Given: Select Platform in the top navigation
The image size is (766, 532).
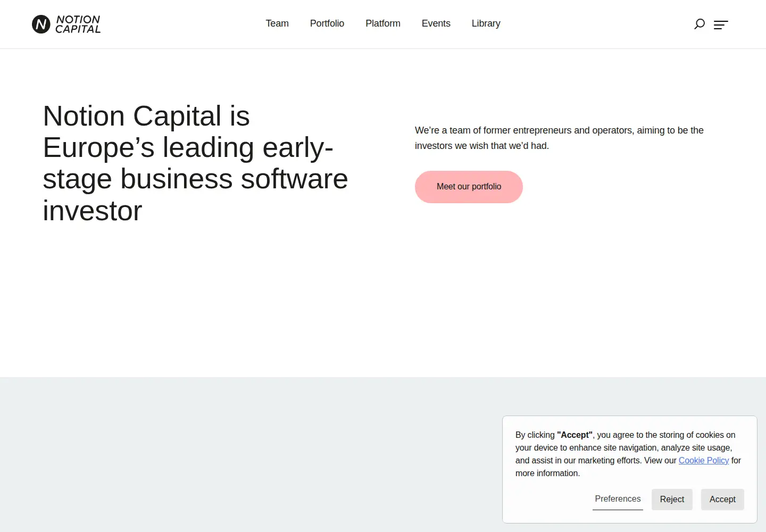Looking at the screenshot, I should [383, 23].
